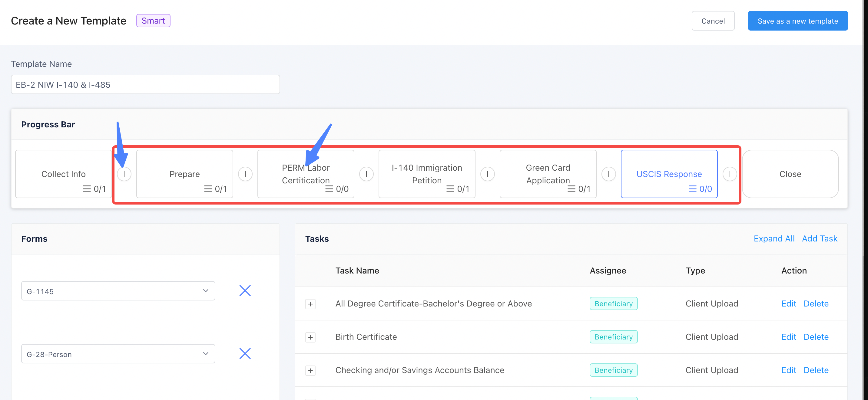The height and width of the screenshot is (400, 868).
Task: Click Beneficiary tag on All Degree Certificate row
Action: (x=613, y=304)
